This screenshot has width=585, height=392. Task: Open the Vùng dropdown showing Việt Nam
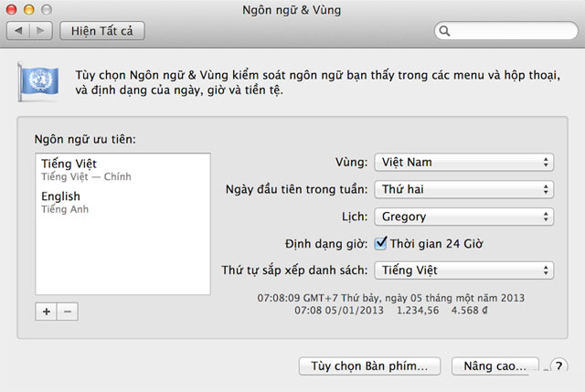463,163
